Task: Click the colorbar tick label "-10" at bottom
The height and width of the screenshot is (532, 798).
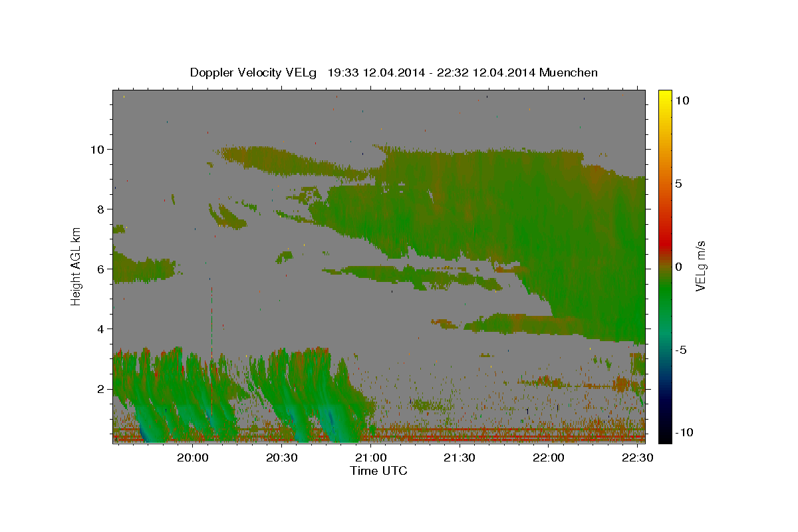Action: point(683,432)
